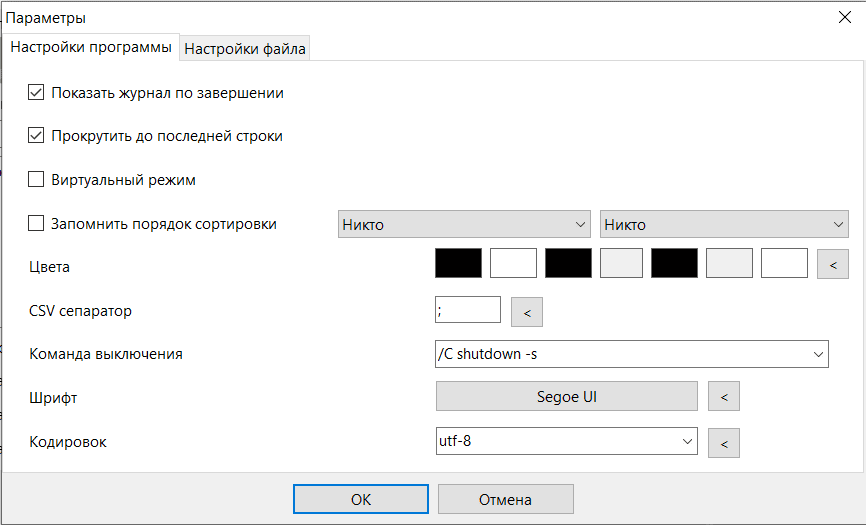Viewport: 866px width, 525px height.
Task: Select the Настройки программы tab
Action: [x=91, y=47]
